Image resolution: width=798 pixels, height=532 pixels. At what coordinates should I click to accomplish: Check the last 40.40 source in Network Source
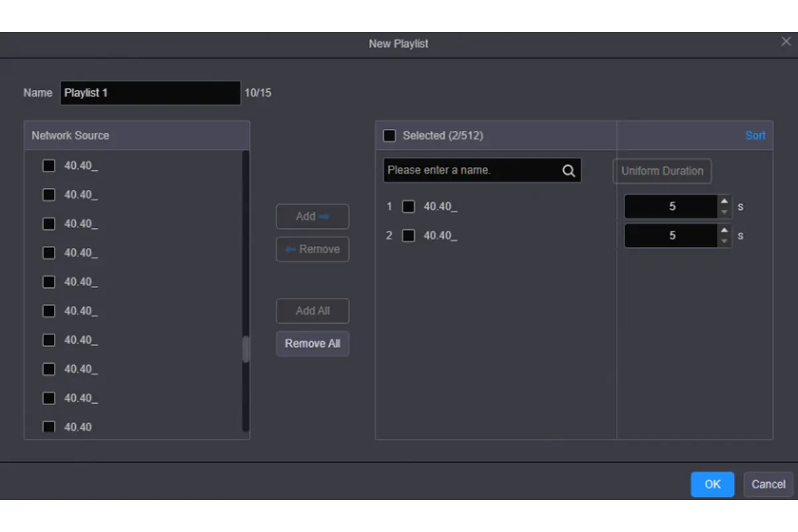pos(49,426)
